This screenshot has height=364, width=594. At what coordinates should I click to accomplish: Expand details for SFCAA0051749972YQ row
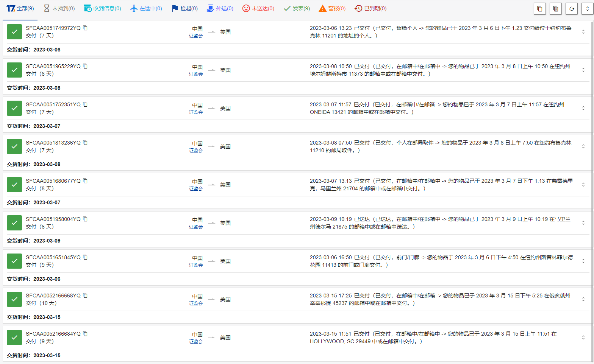pos(583,32)
